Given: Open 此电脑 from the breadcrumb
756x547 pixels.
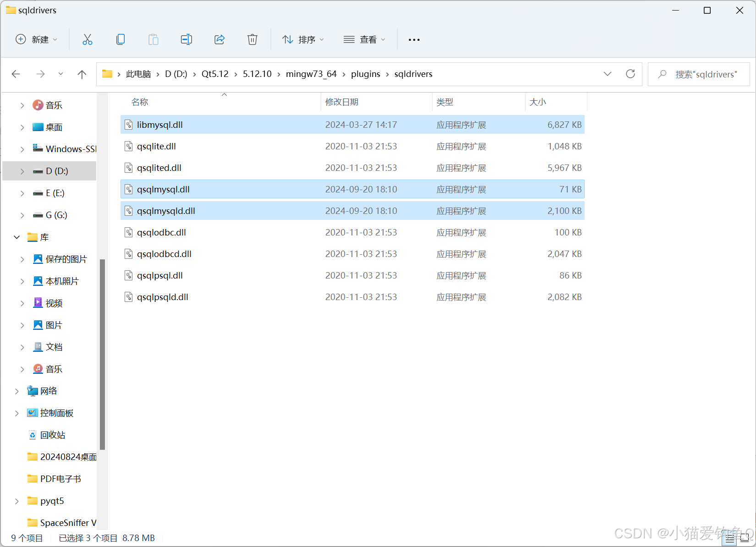Looking at the screenshot, I should (138, 74).
